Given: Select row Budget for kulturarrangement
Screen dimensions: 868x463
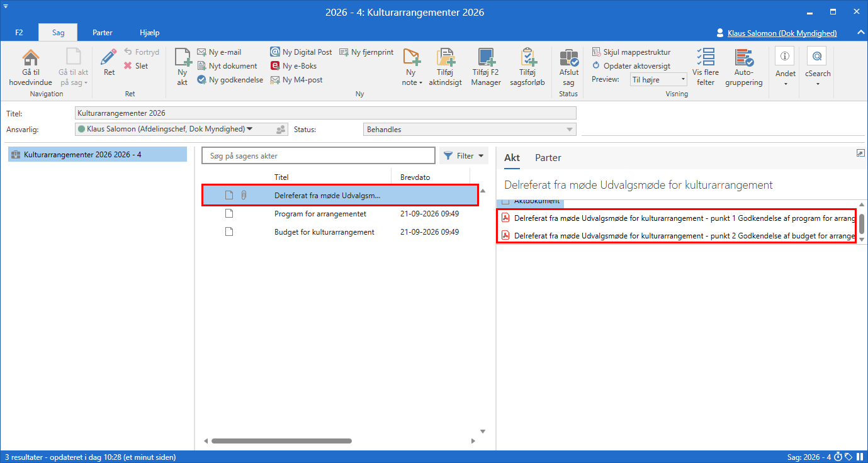Looking at the screenshot, I should tap(341, 232).
